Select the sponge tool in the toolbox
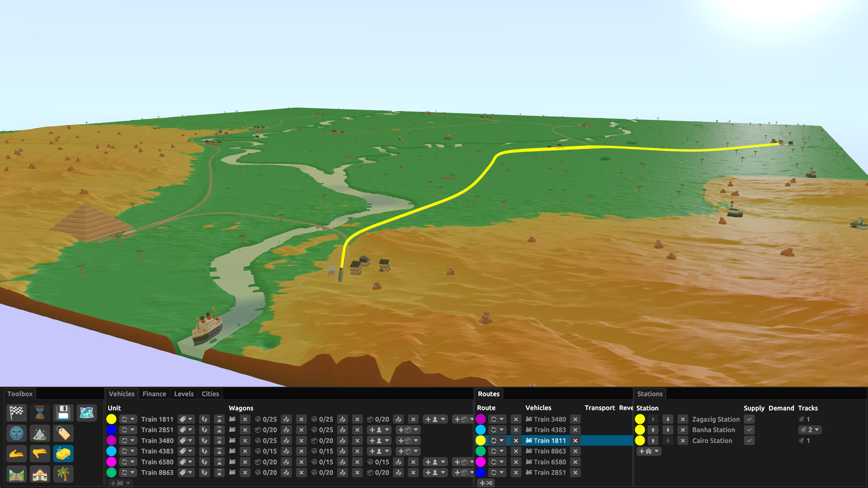868x488 pixels. click(63, 453)
